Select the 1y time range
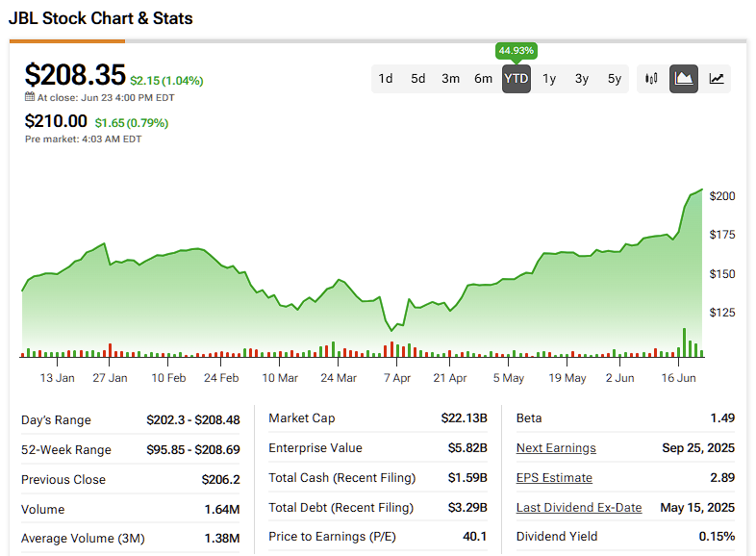756x556 pixels. 549,79
